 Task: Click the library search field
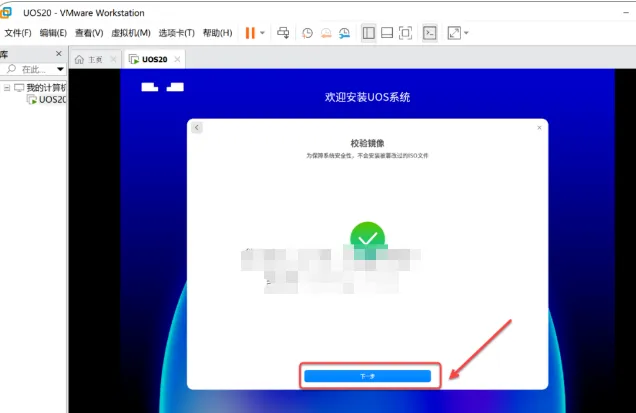tap(33, 69)
